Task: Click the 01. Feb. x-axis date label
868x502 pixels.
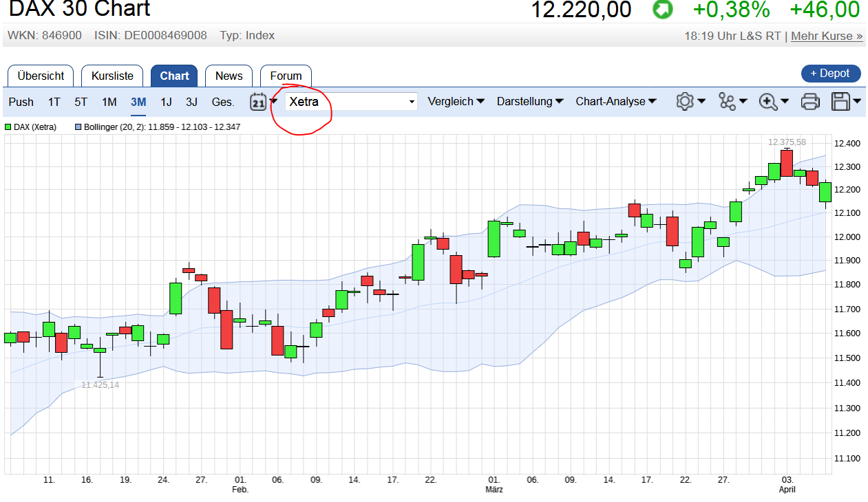Action: pos(240,485)
